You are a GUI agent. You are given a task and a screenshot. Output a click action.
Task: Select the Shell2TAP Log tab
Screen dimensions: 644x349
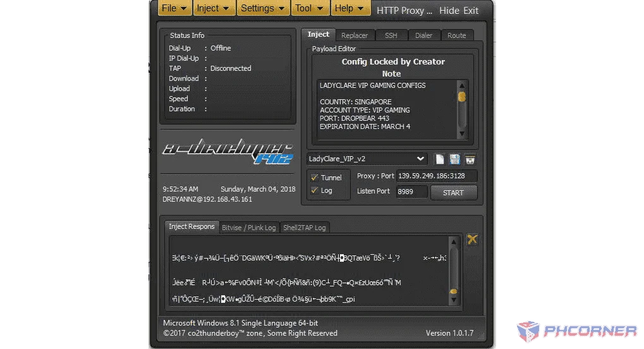(x=305, y=228)
